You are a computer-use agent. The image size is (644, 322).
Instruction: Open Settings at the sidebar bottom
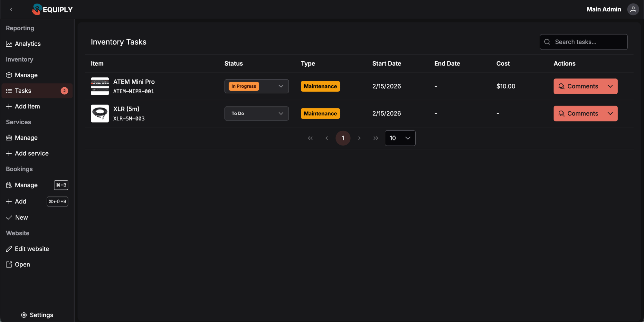(37, 315)
